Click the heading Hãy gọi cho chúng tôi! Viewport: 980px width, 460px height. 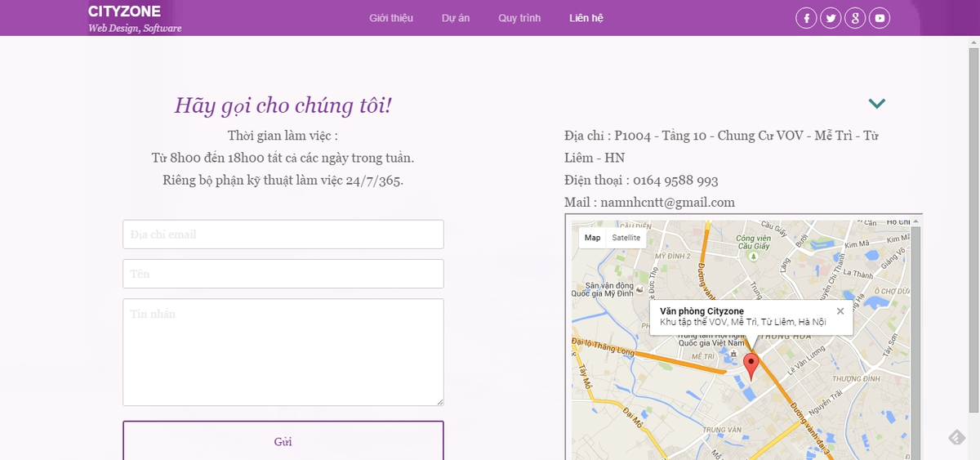[x=283, y=105]
